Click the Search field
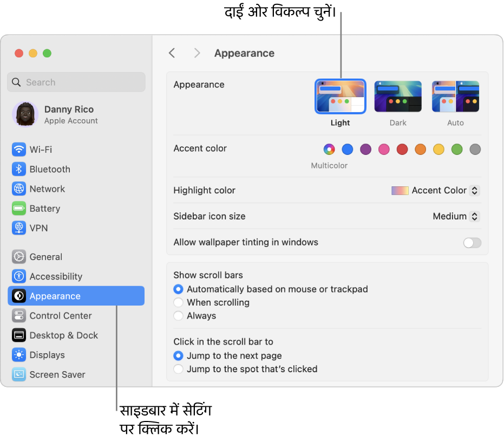The height and width of the screenshot is (441, 504). click(x=76, y=82)
